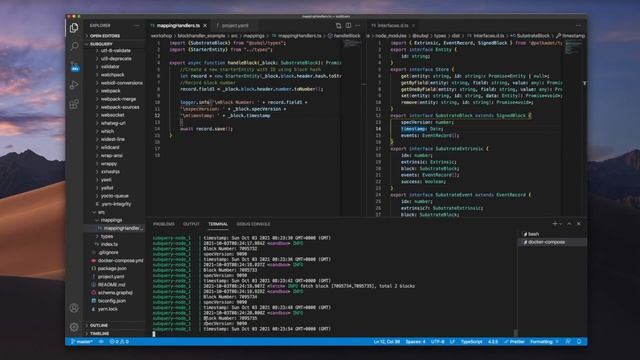Viewport: 640px width, 360px height.
Task: Change file encoding via UTF-8 status item
Action: pos(438,342)
